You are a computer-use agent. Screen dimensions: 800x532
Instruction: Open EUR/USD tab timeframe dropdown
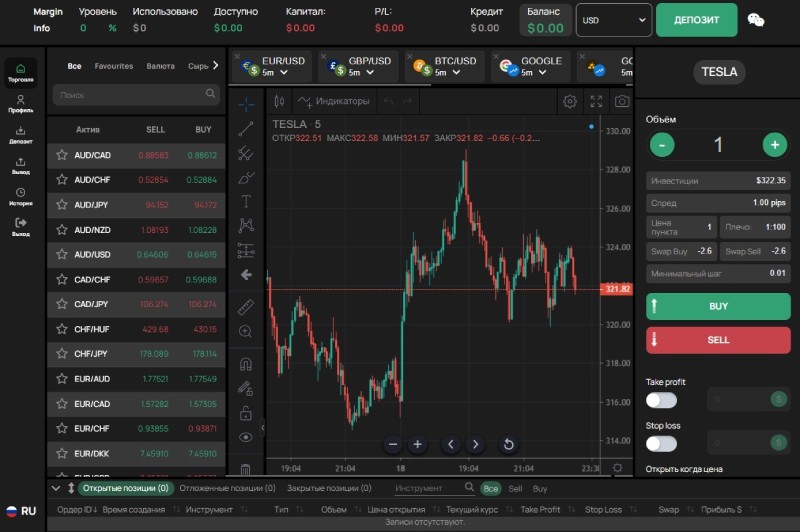tap(284, 73)
